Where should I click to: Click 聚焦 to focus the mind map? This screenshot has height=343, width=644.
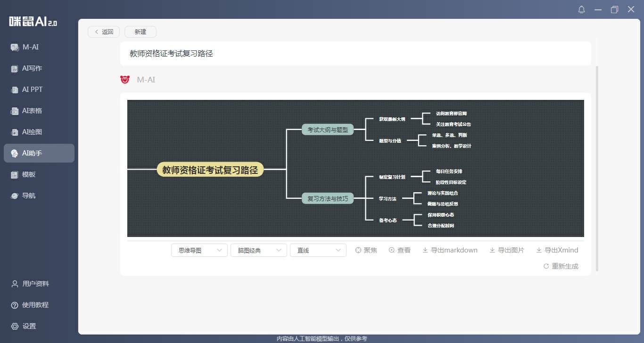[366, 250]
